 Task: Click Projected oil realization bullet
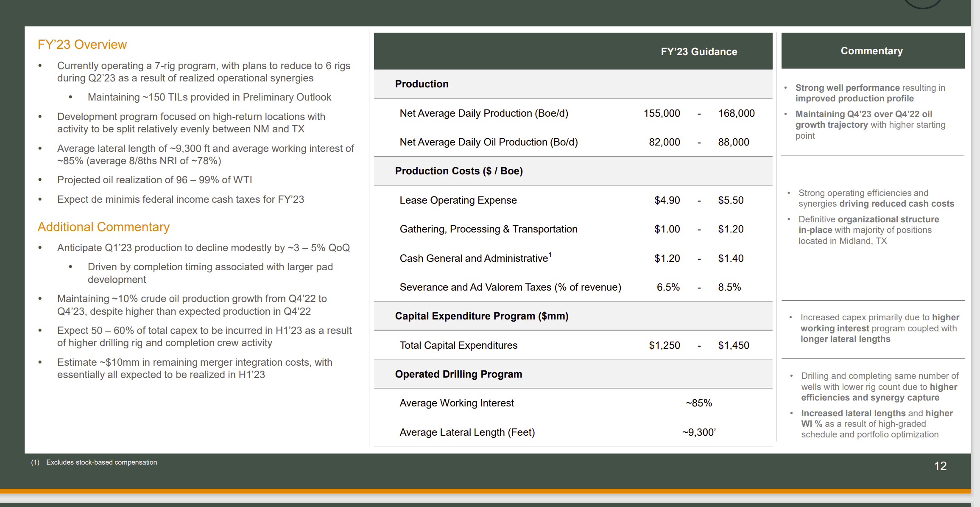click(154, 180)
